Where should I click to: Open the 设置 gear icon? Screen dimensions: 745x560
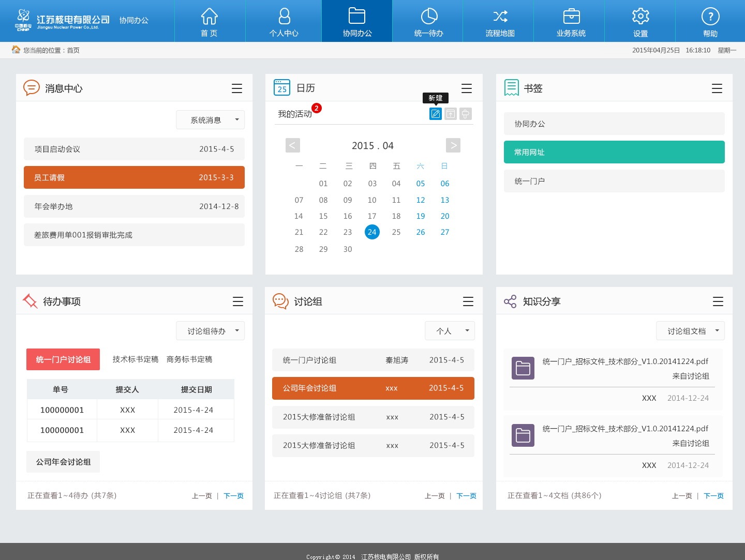click(x=640, y=21)
